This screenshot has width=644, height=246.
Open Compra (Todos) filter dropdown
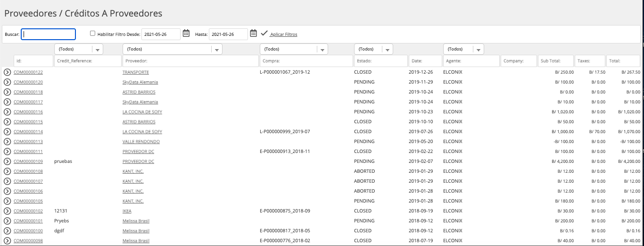pos(294,49)
